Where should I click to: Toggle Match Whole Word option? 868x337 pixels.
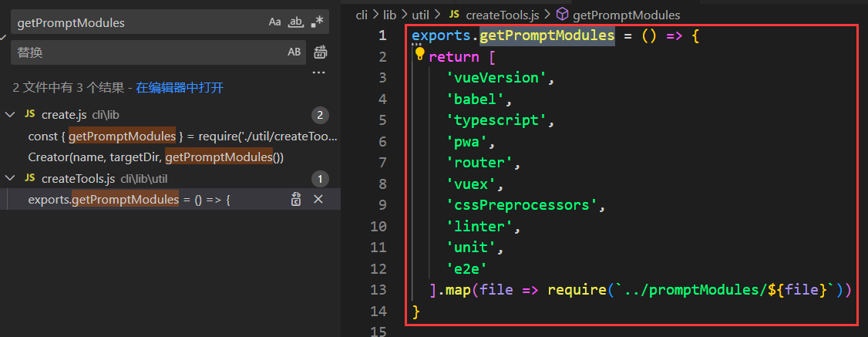click(x=297, y=22)
